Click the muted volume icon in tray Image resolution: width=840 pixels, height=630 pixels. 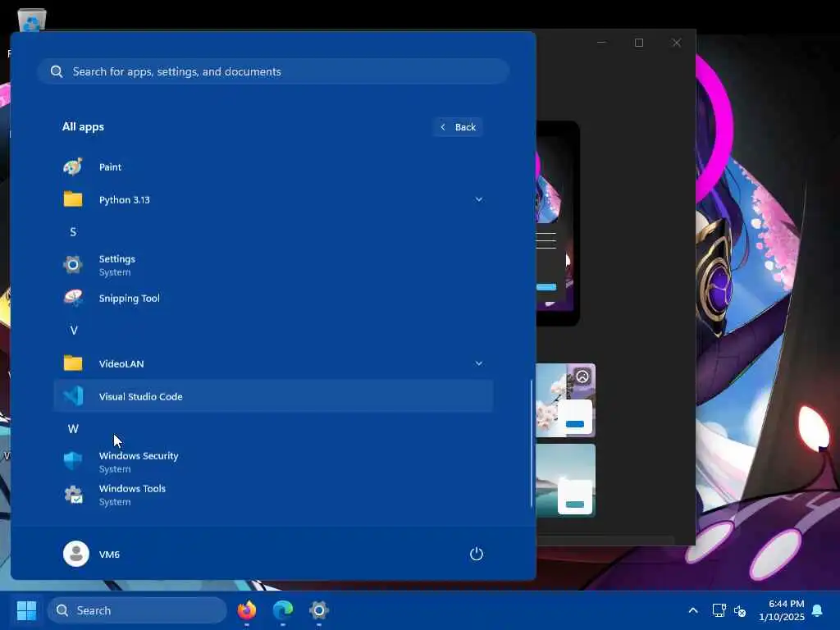[740, 610]
